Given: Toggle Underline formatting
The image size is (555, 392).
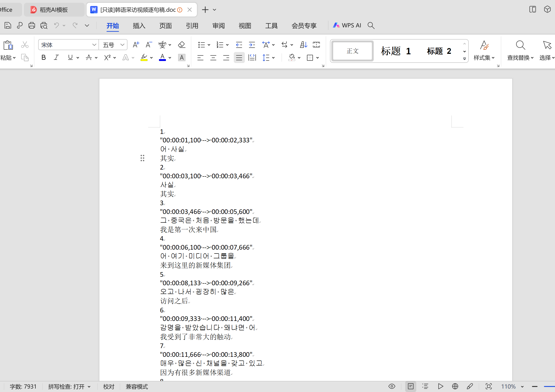Looking at the screenshot, I should pyautogui.click(x=70, y=58).
